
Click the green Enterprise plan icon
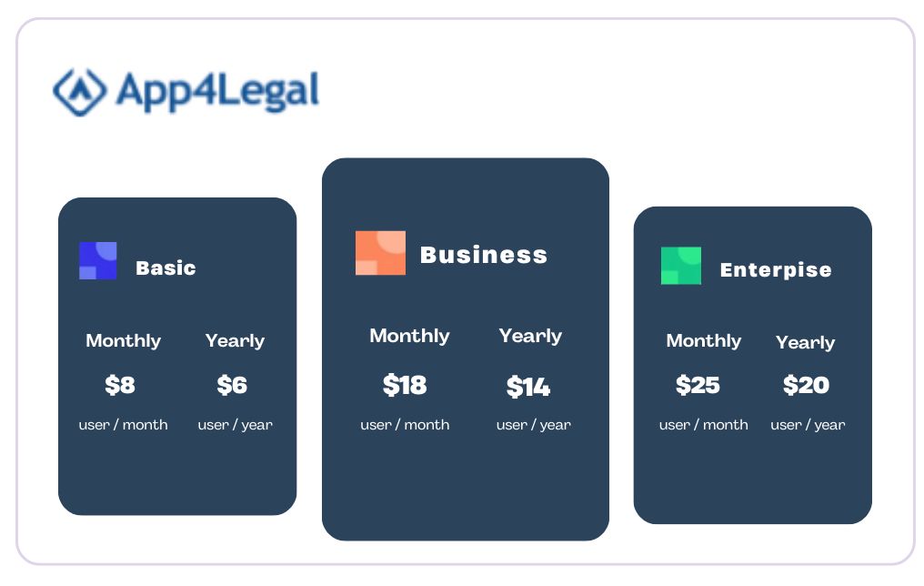[x=680, y=266]
